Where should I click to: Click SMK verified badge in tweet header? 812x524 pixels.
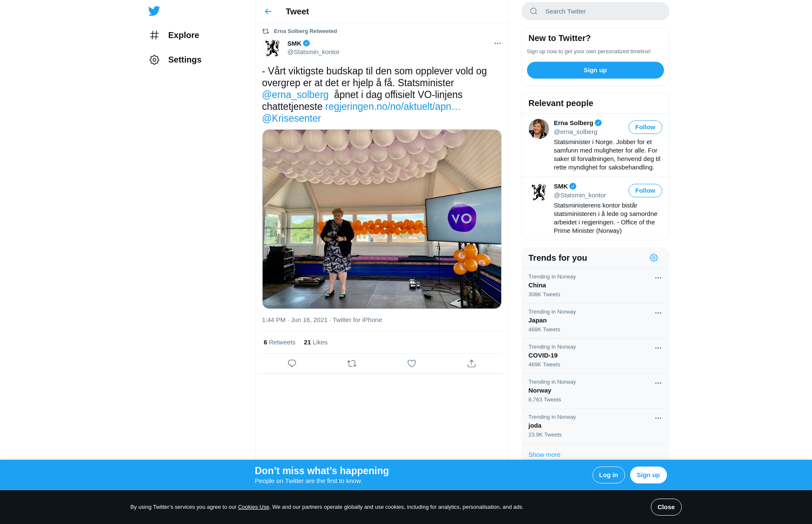(x=307, y=43)
